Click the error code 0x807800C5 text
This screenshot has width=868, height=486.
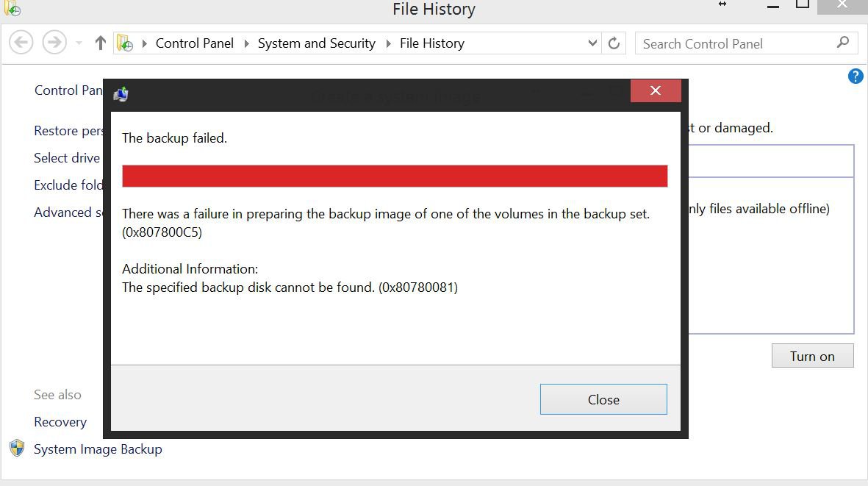(162, 232)
